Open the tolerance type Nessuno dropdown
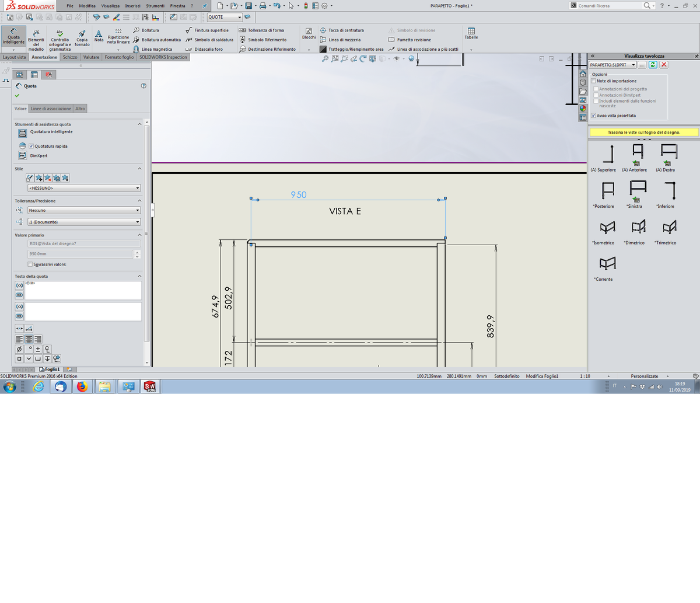 (x=84, y=210)
